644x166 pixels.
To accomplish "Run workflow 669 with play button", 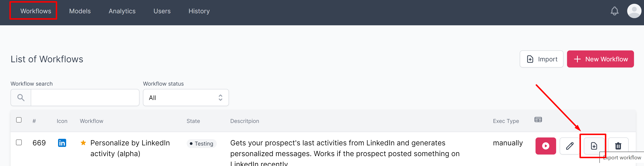I will point(546,146).
